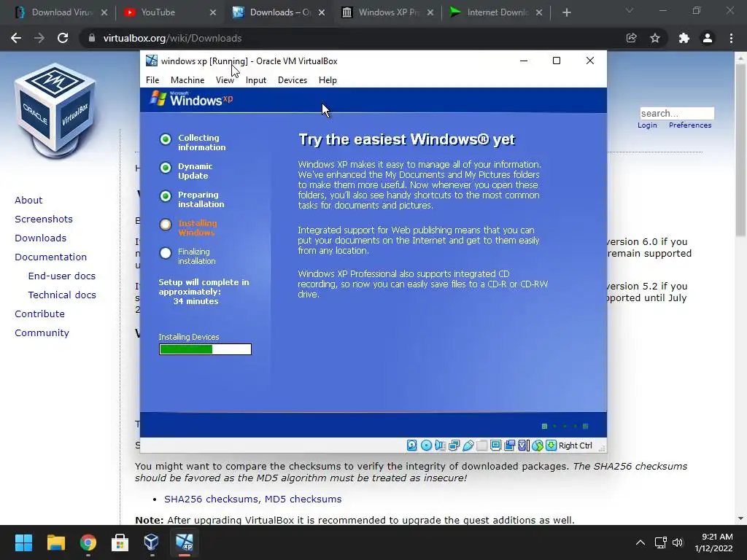This screenshot has height=560, width=747.
Task: Open the Help menu in VirtualBox
Action: tap(328, 80)
